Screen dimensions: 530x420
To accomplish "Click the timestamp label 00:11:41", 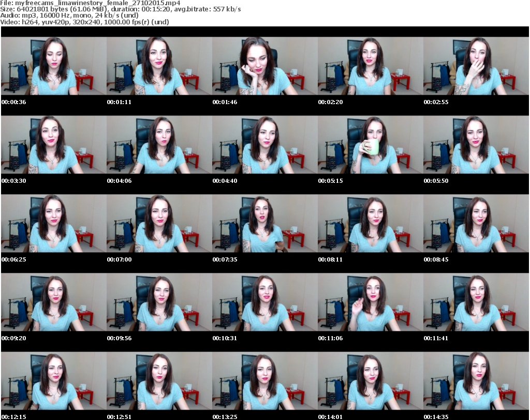I will pyautogui.click(x=436, y=338).
